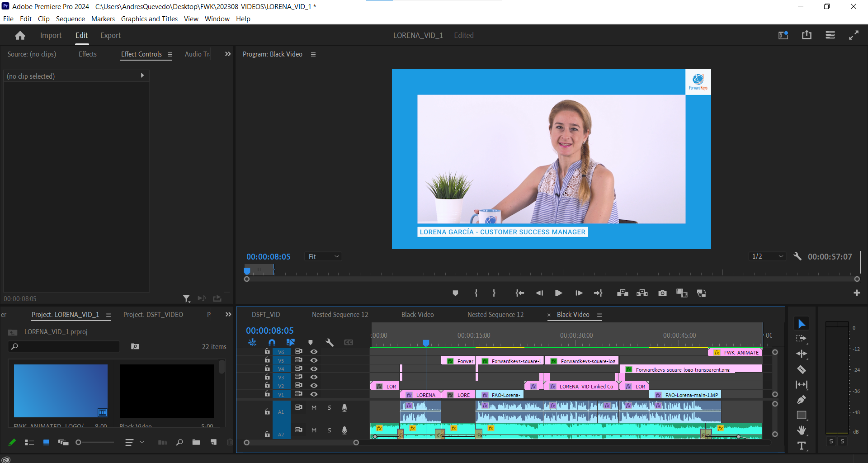Open the Program monitor settings wrench

[797, 256]
